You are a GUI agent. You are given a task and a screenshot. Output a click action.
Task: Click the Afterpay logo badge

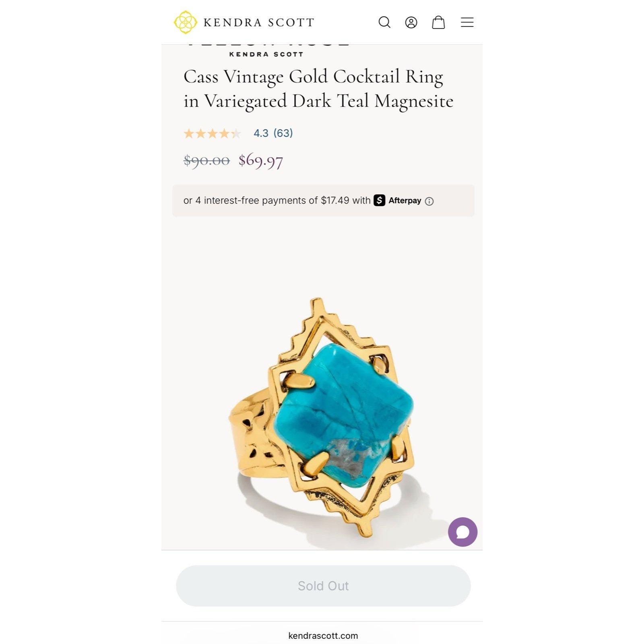pyautogui.click(x=397, y=200)
